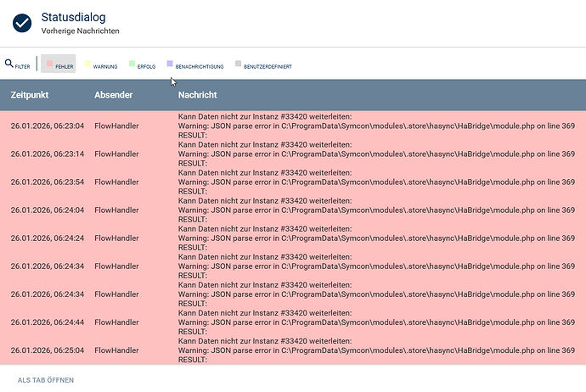Click the 'ALS TAB ÖFFNEN' button
This screenshot has width=586, height=392.
point(46,380)
